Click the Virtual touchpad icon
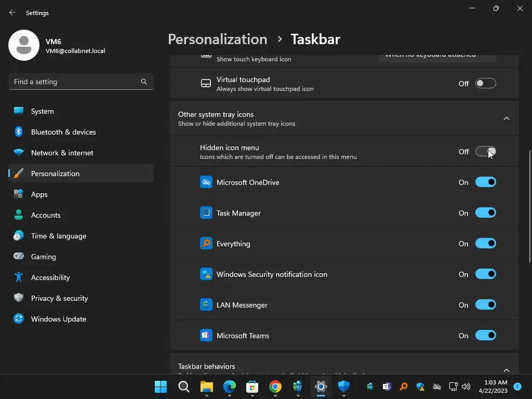This screenshot has height=399, width=532. tap(206, 84)
